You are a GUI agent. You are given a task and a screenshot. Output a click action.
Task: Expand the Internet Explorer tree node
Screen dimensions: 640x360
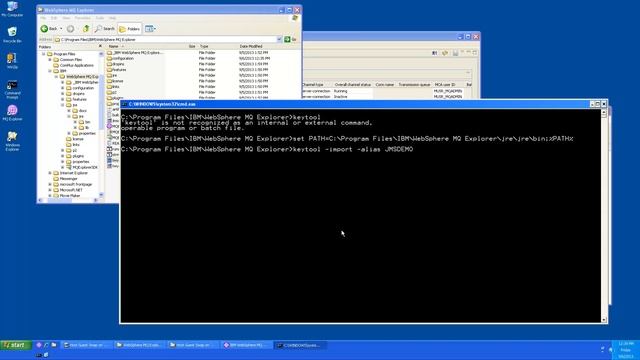point(50,173)
